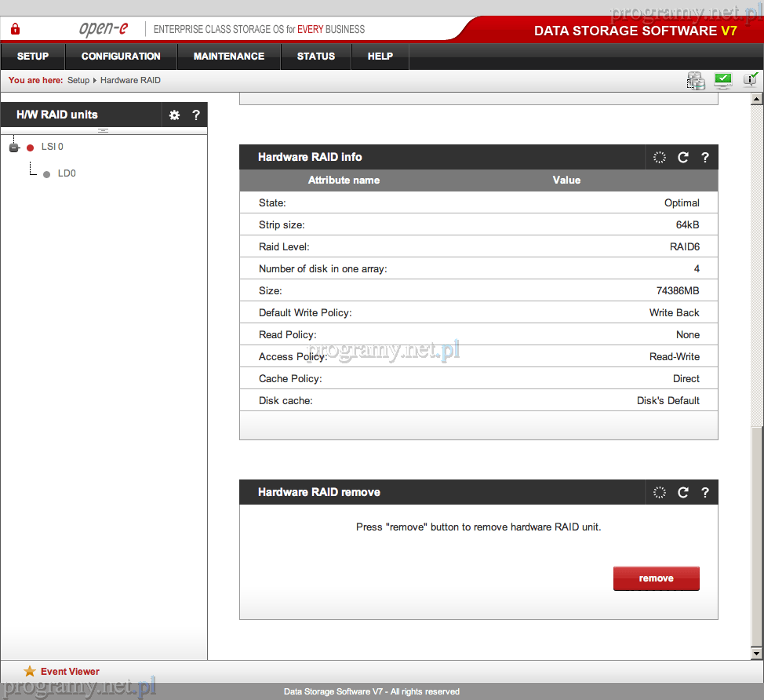
Task: Select the LSI 0 controller
Action: pyautogui.click(x=52, y=147)
